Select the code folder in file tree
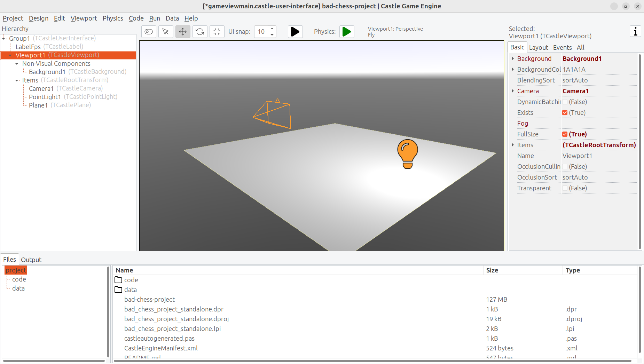644x364 pixels. [19, 279]
